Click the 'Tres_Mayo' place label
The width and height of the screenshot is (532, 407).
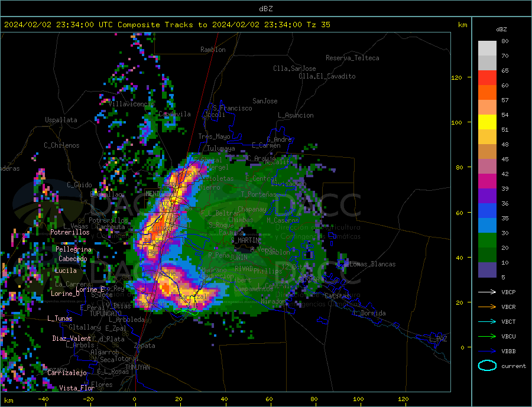[x=214, y=136]
